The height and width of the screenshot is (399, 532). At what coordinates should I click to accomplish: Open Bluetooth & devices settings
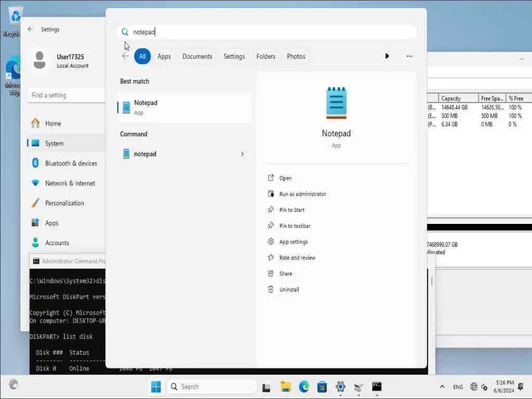point(66,164)
